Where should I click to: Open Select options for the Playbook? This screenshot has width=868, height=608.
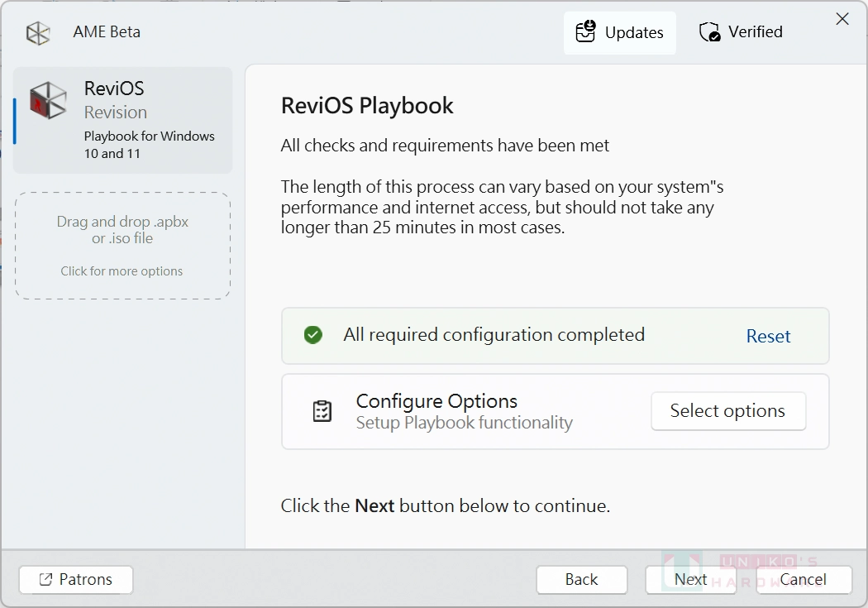click(728, 410)
